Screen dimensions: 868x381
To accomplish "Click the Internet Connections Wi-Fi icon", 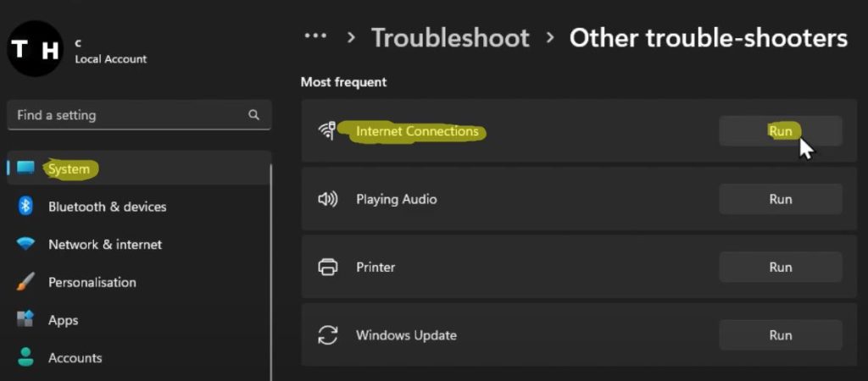I will pyautogui.click(x=327, y=131).
